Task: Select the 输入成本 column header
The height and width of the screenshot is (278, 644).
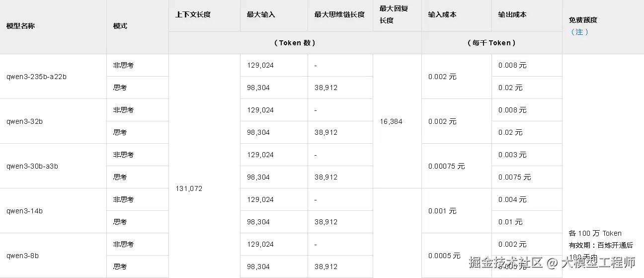Action: pyautogui.click(x=442, y=14)
